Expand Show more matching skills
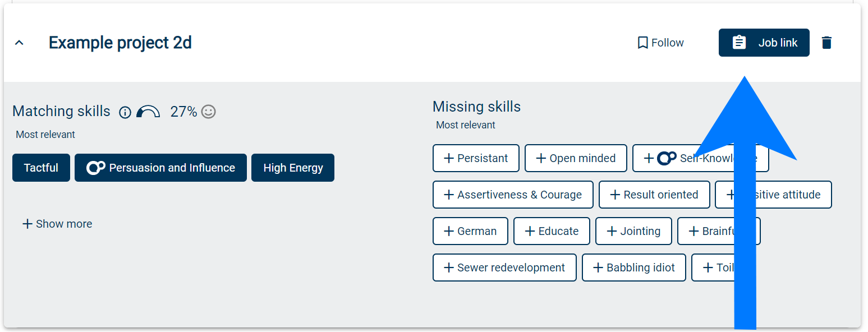Image resolution: width=868 pixels, height=332 pixels. [x=57, y=224]
